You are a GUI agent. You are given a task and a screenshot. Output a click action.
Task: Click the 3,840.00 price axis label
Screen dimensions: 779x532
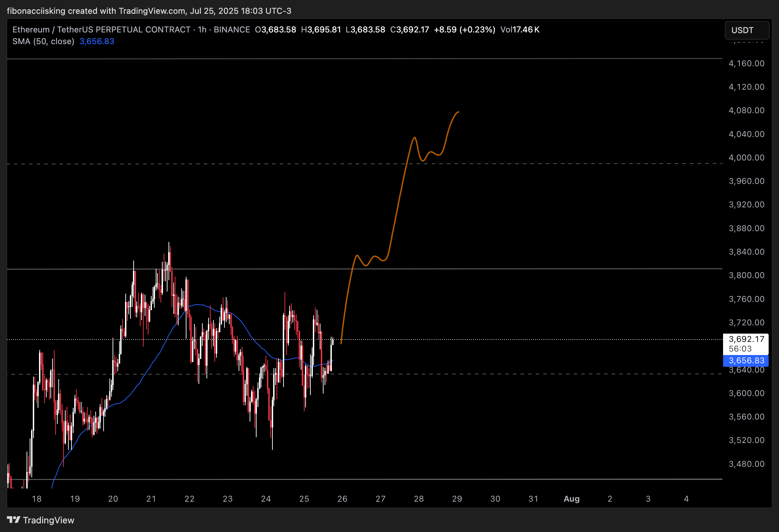tap(747, 252)
